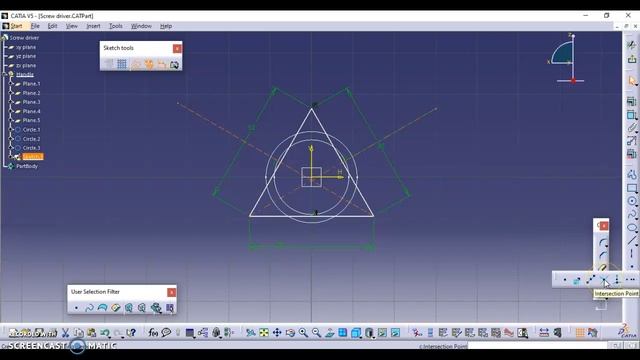The image size is (640, 360).
Task: Select Screw driver root tree node
Action: click(24, 38)
